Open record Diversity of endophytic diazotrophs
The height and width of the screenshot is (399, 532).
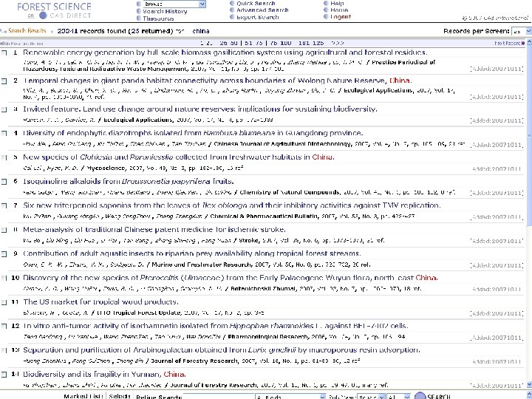click(x=193, y=133)
